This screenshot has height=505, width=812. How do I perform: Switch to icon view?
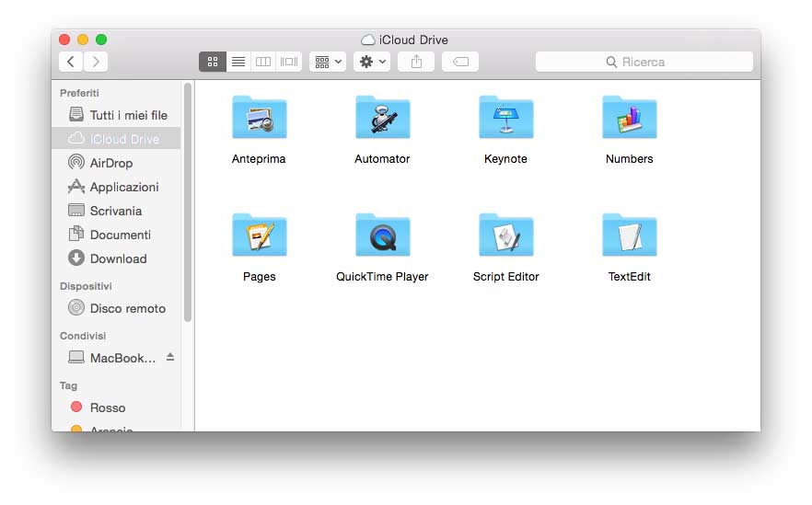[x=213, y=62]
